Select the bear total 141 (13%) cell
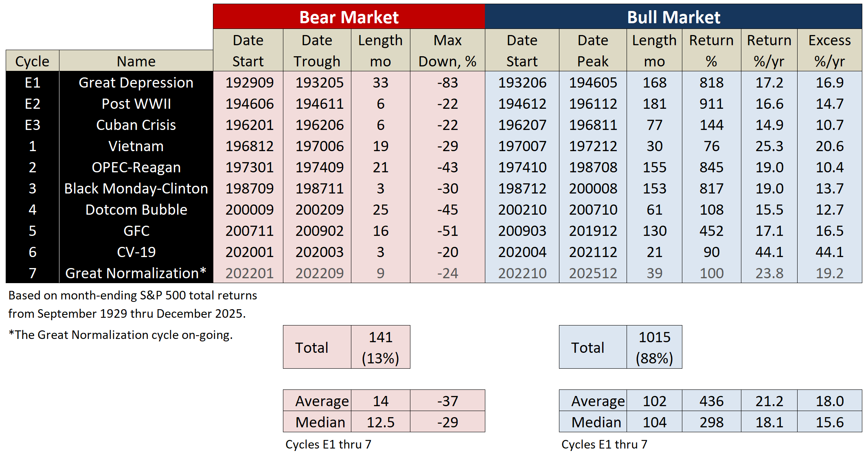Screen dimensions: 868x453 (380, 347)
